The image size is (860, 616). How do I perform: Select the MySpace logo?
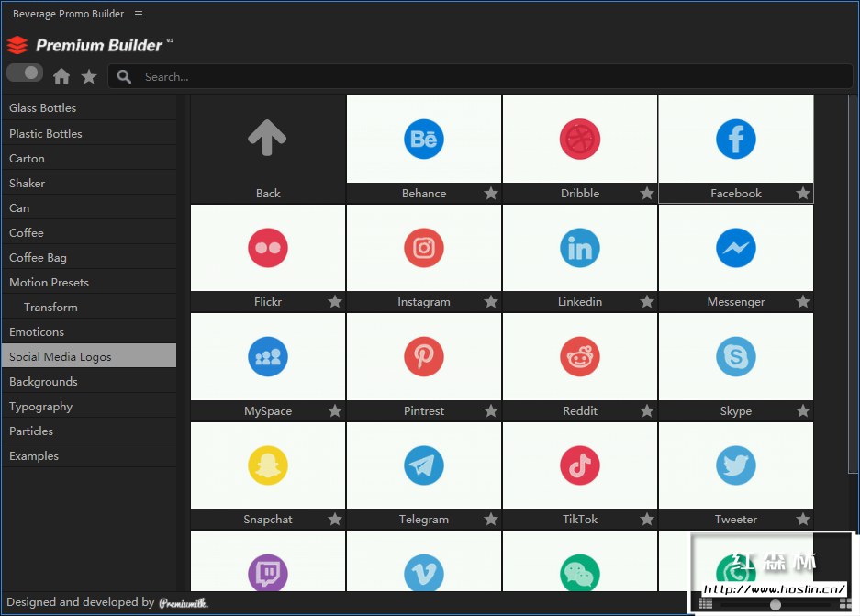pos(268,356)
